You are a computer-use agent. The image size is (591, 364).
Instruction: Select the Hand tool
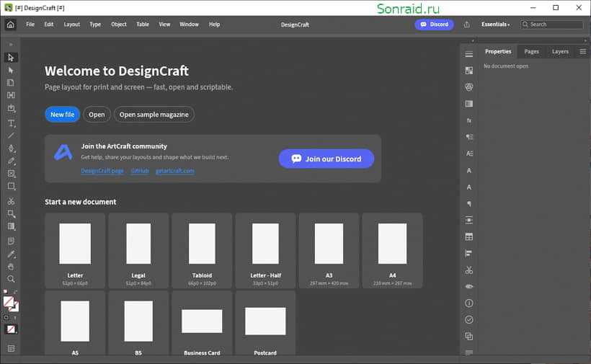pyautogui.click(x=11, y=267)
